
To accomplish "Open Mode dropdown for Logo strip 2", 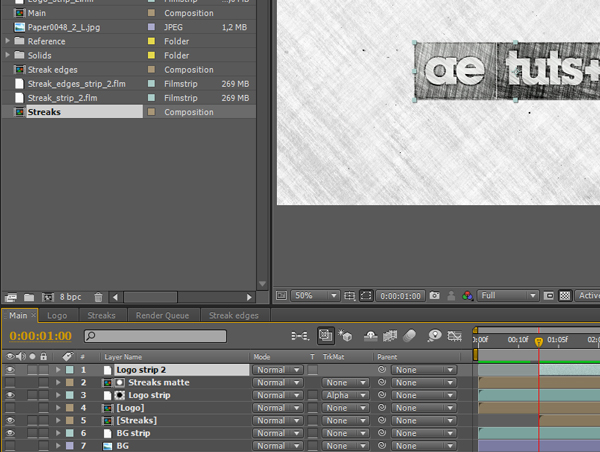I will tap(277, 370).
